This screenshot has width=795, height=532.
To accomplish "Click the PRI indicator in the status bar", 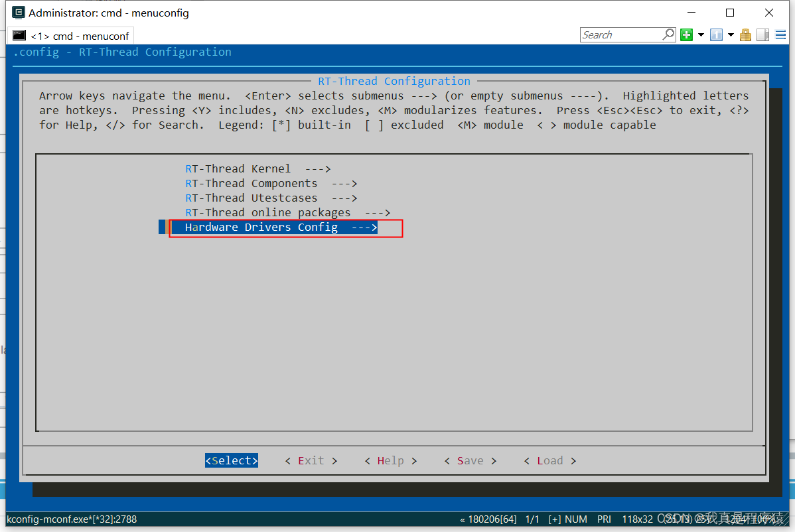I will pos(604,519).
